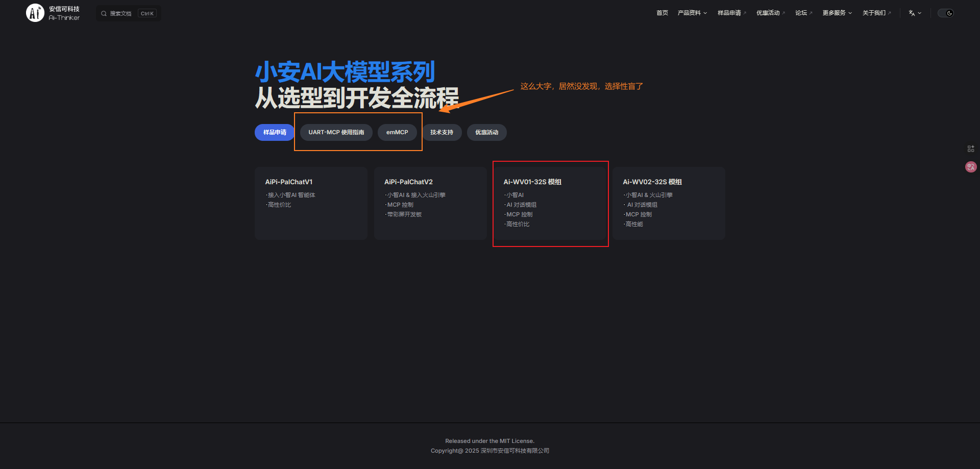The width and height of the screenshot is (980, 469).
Task: Click the blue 样品申请 button
Action: (x=275, y=132)
